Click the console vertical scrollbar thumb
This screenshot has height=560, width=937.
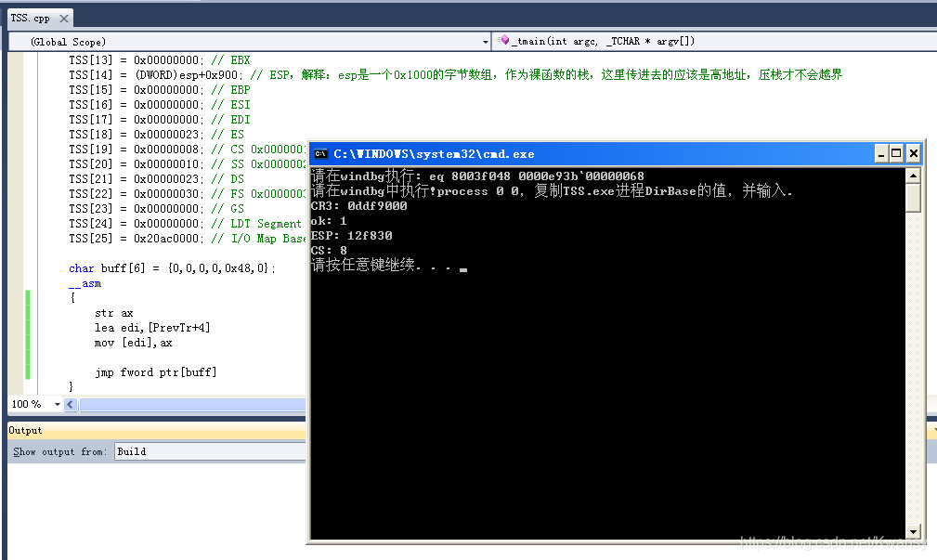(913, 198)
